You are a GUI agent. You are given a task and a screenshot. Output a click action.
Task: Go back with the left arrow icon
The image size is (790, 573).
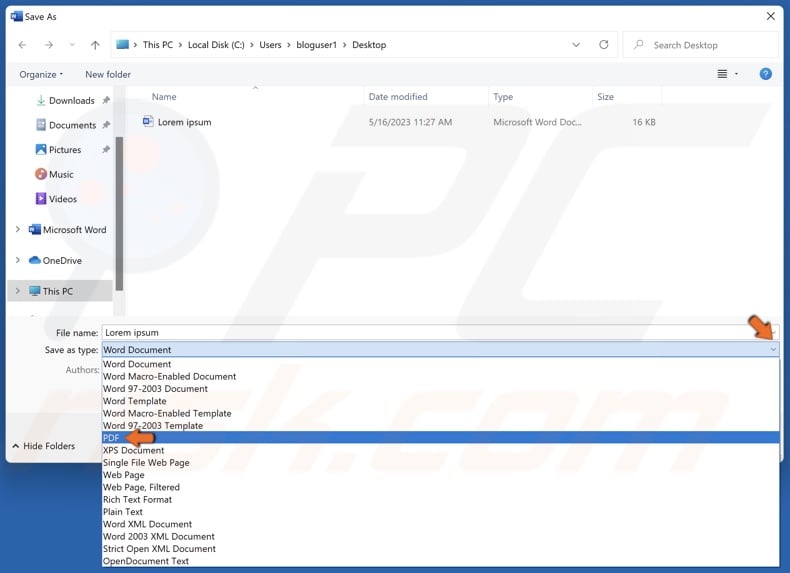(x=22, y=45)
